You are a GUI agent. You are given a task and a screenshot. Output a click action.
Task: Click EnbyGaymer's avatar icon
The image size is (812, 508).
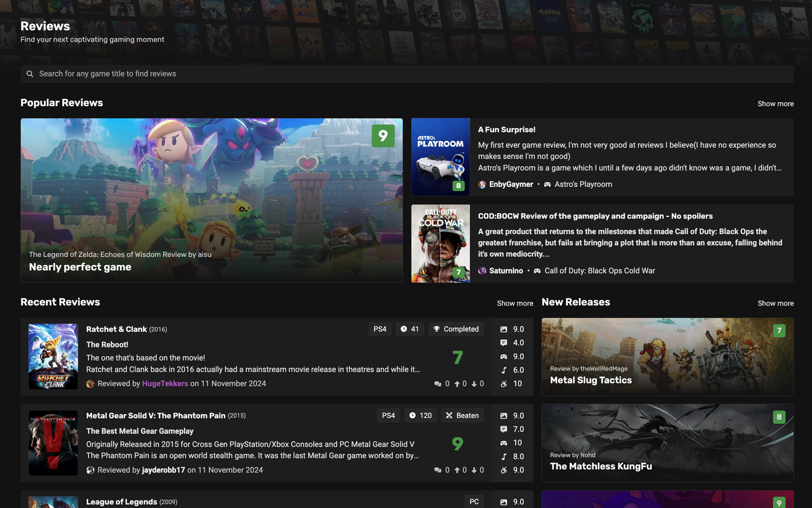pyautogui.click(x=482, y=185)
